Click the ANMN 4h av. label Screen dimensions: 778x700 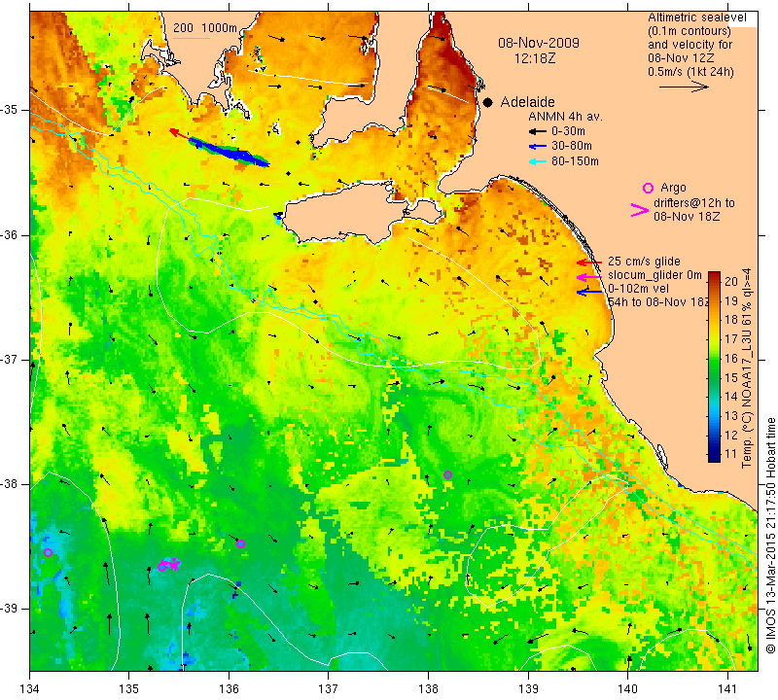coord(565,117)
